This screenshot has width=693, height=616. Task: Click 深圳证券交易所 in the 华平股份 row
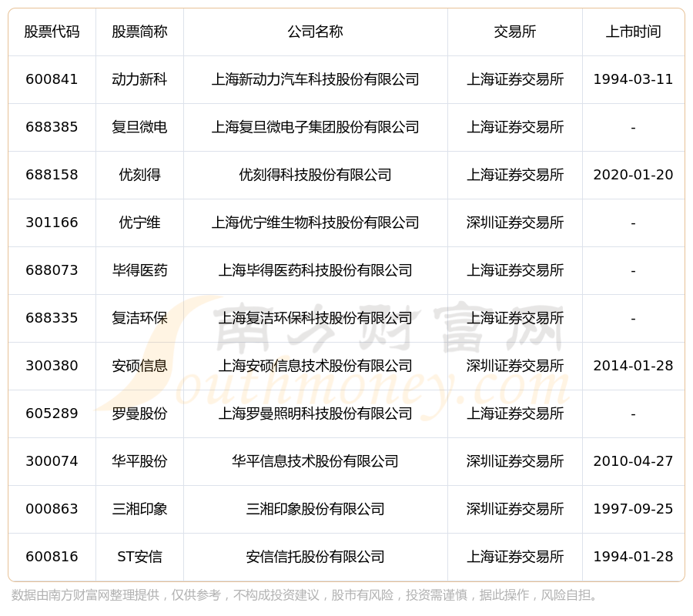pyautogui.click(x=515, y=461)
